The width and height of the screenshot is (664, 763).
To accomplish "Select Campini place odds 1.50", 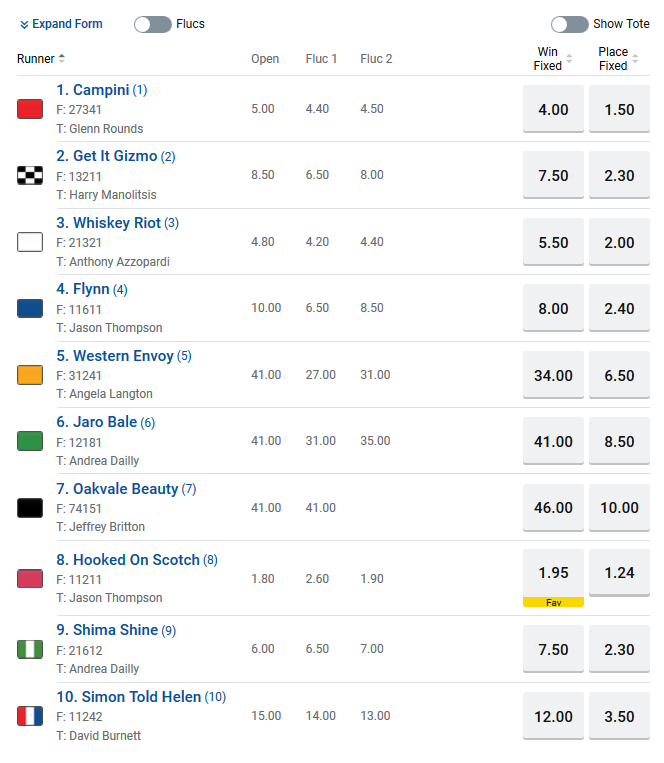I will 619,110.
